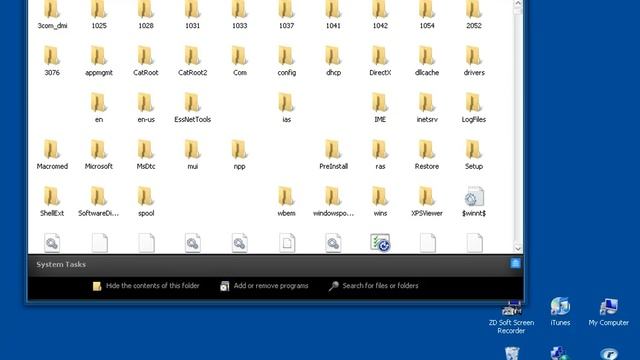Open Add or remove programs link

(x=264, y=286)
